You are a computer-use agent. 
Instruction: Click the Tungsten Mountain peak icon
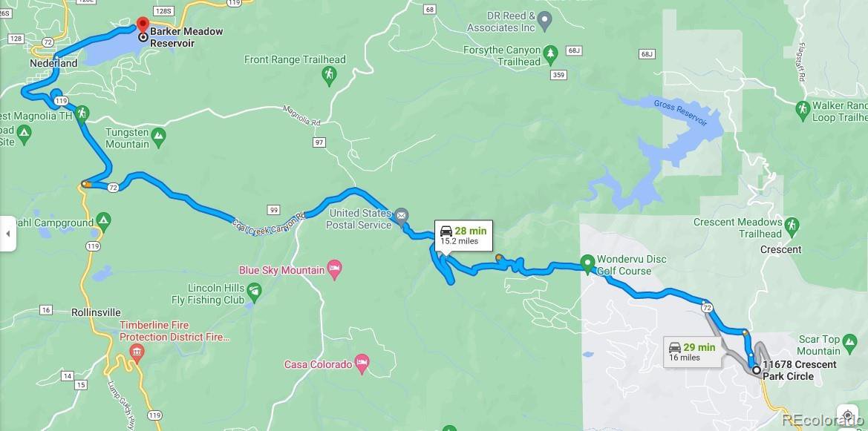coord(158,136)
